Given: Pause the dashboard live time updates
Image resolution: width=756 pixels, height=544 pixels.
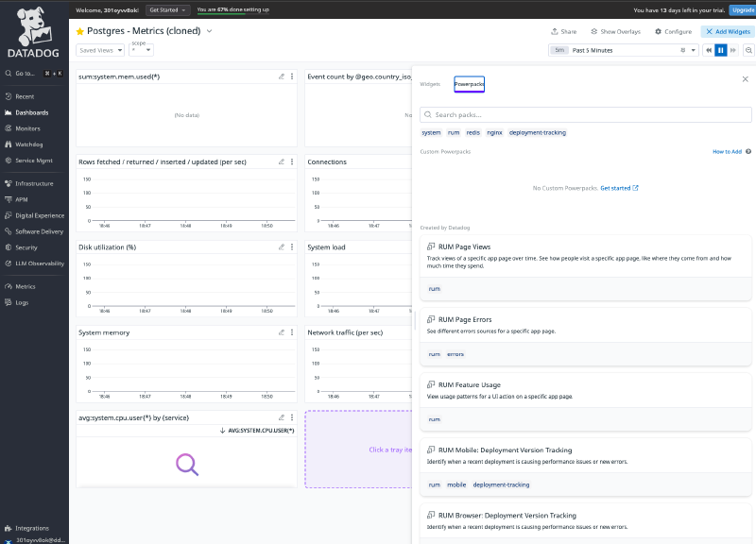Looking at the screenshot, I should (x=721, y=50).
